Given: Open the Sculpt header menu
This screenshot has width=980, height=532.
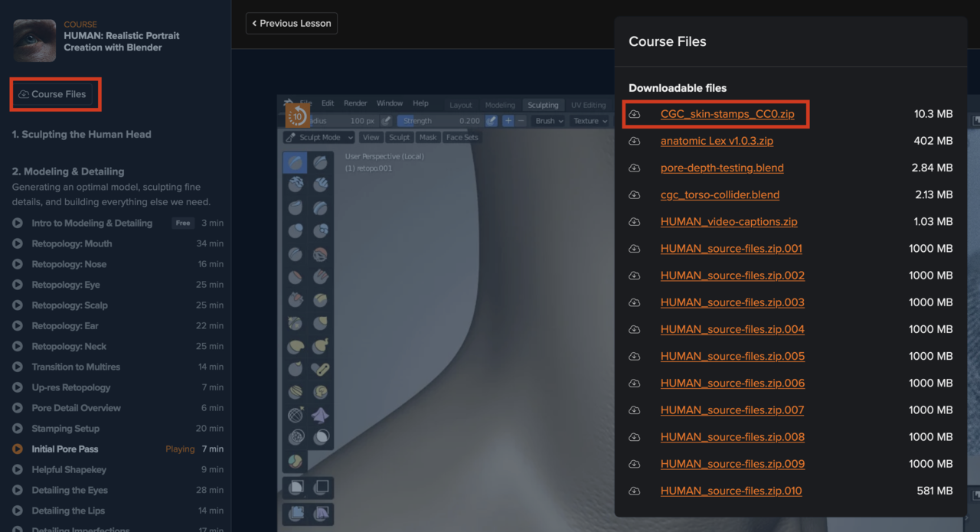Looking at the screenshot, I should 399,138.
